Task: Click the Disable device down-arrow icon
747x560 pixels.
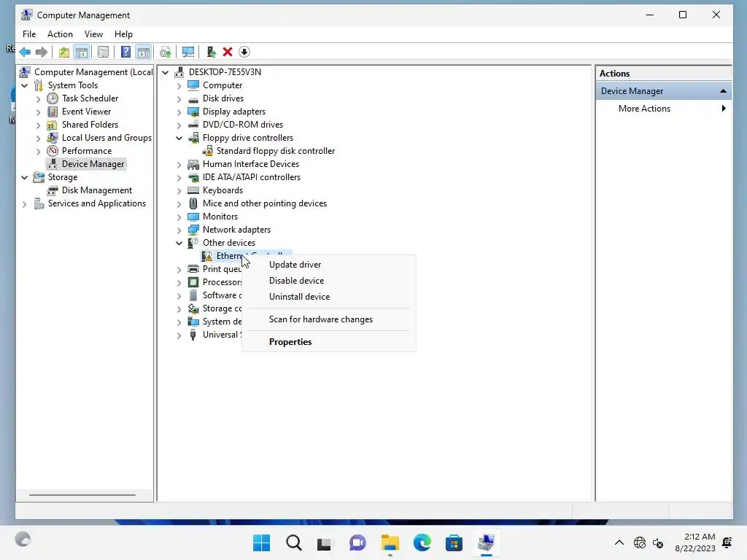Action: pos(244,52)
